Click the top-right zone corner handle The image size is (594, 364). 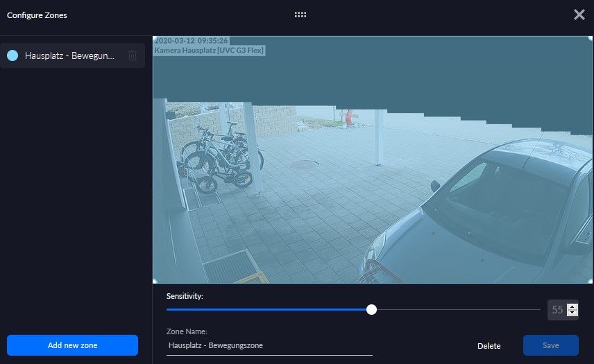[x=591, y=38]
